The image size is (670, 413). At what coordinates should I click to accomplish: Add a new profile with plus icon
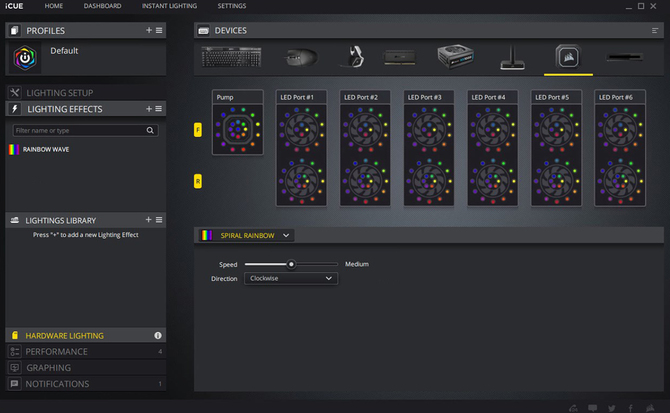(x=149, y=30)
